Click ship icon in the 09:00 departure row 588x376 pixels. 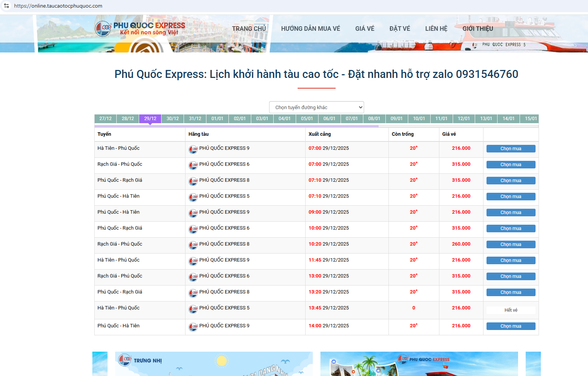(x=193, y=213)
